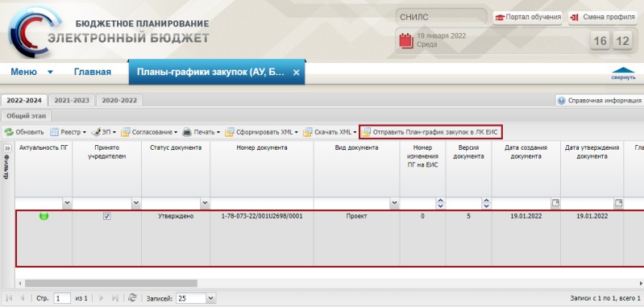Open the Скачать XML dropdown
Image resolution: width=644 pixels, height=307 pixels.
(x=330, y=132)
